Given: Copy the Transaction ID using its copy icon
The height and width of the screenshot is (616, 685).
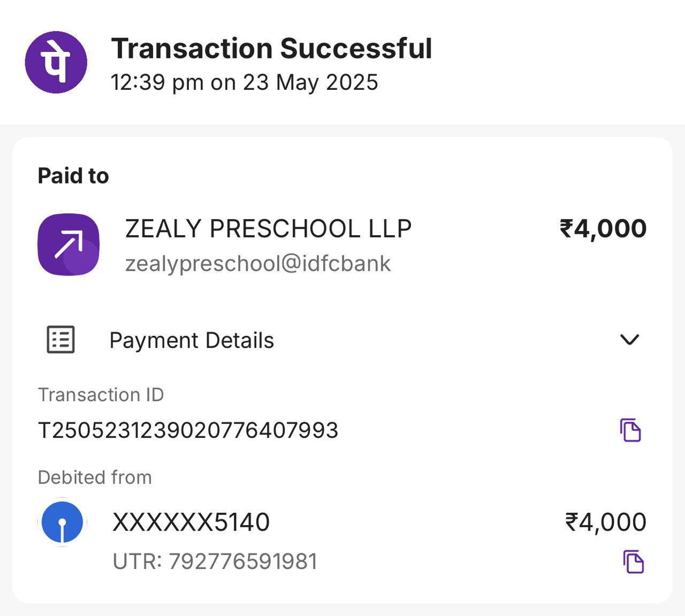Looking at the screenshot, I should pos(630,430).
